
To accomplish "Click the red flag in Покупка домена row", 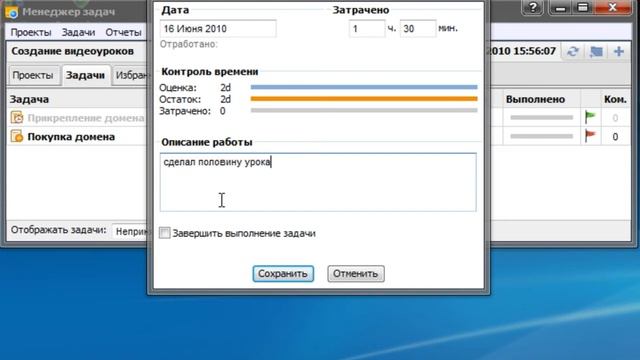I will coord(590,136).
